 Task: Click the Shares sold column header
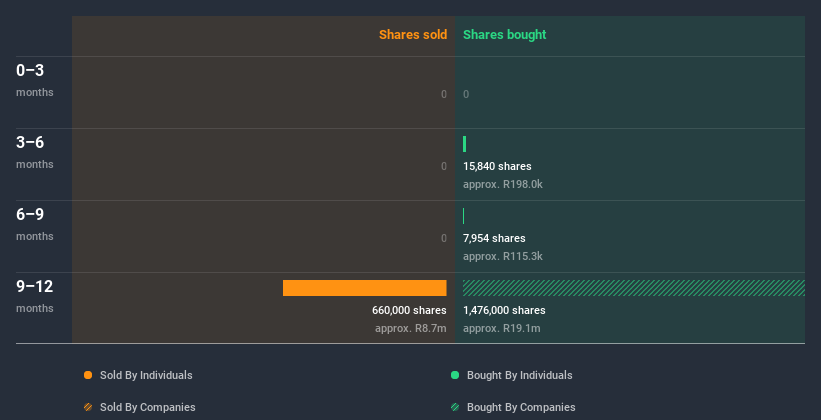[413, 35]
